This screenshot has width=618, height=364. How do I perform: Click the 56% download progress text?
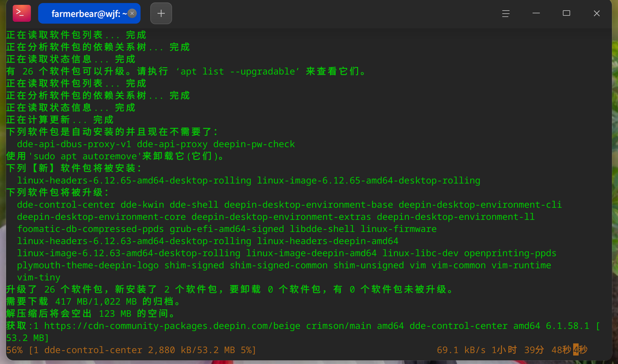14,350
